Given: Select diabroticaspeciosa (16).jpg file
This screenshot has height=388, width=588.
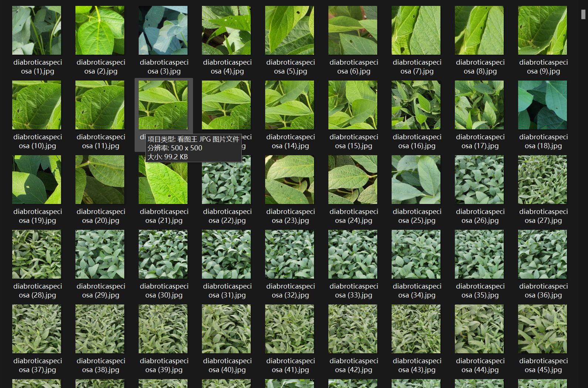Looking at the screenshot, I should coord(416,105).
